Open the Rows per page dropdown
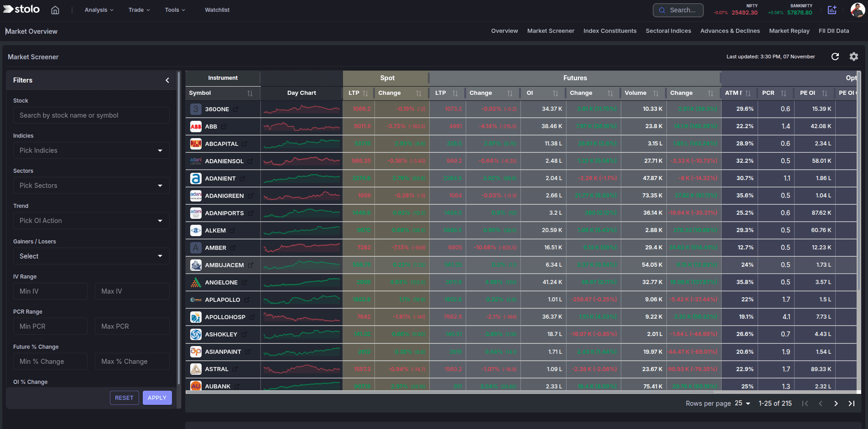 [743, 403]
